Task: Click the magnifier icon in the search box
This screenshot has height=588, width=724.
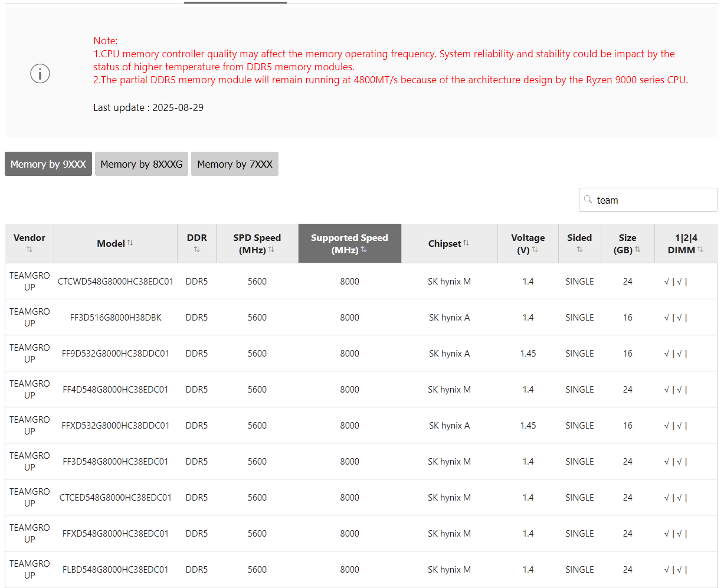Action: 588,200
